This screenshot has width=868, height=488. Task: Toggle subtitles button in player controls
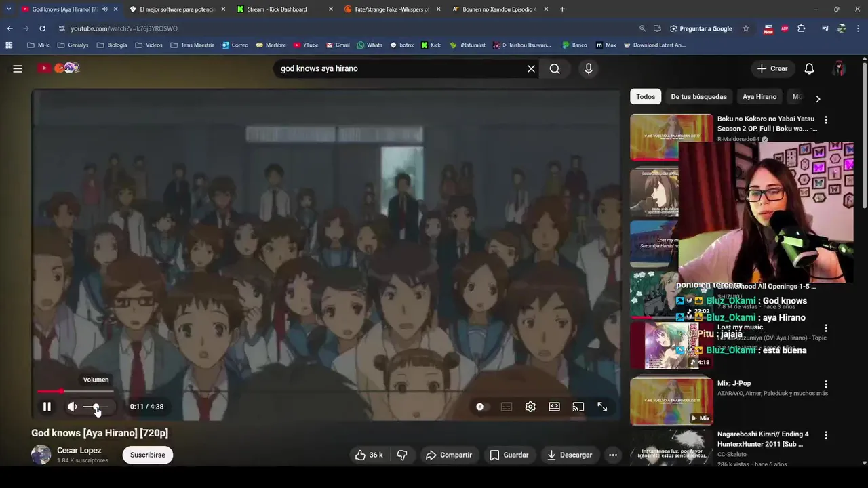(507, 407)
